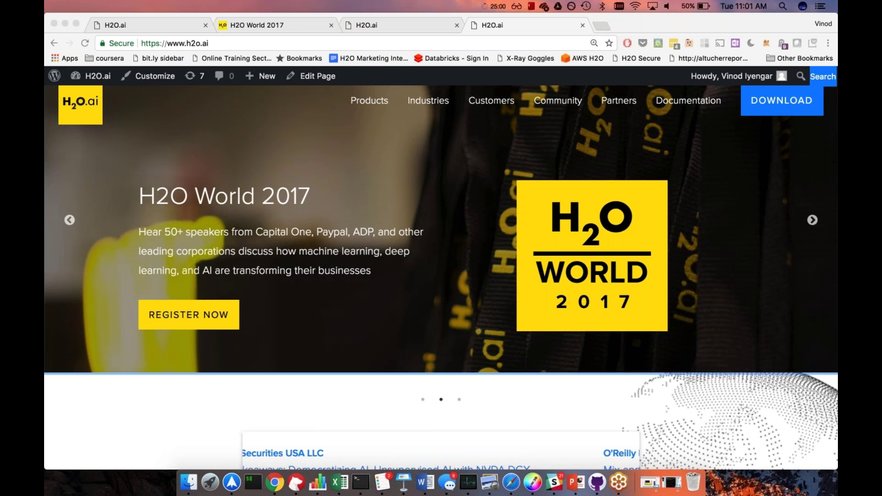Open Trash in the dock
The image size is (882, 496).
click(x=692, y=482)
